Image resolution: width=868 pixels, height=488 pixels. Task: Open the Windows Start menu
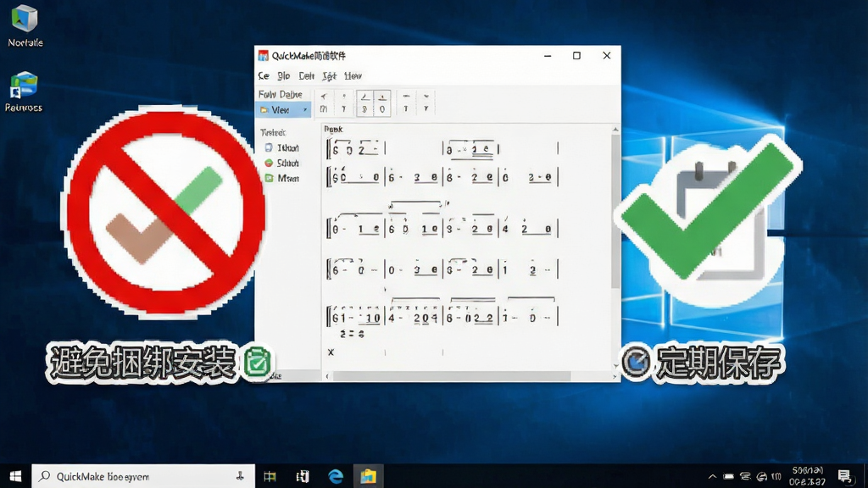pyautogui.click(x=15, y=476)
